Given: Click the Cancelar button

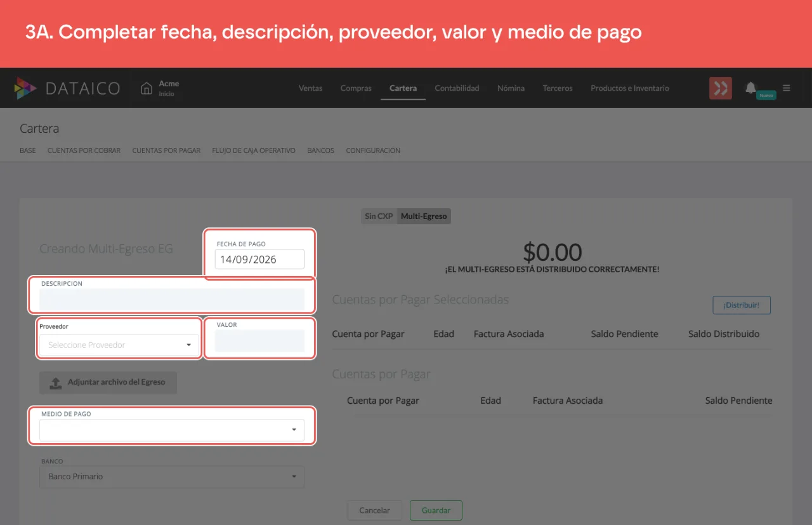Looking at the screenshot, I should (374, 510).
